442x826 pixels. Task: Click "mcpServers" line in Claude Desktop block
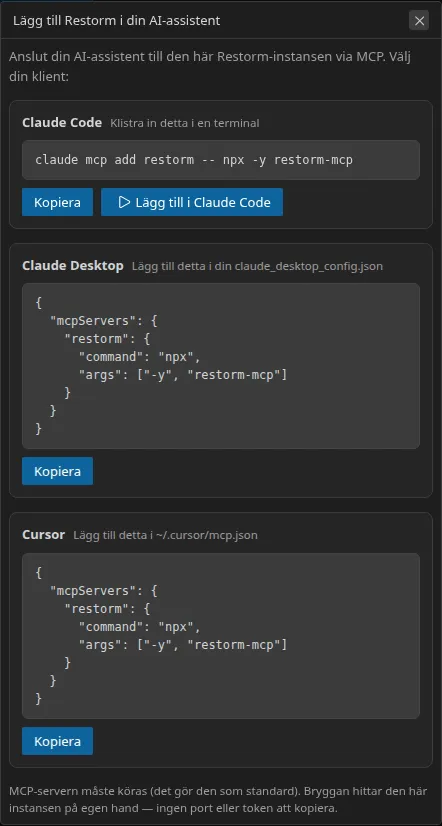[104, 321]
